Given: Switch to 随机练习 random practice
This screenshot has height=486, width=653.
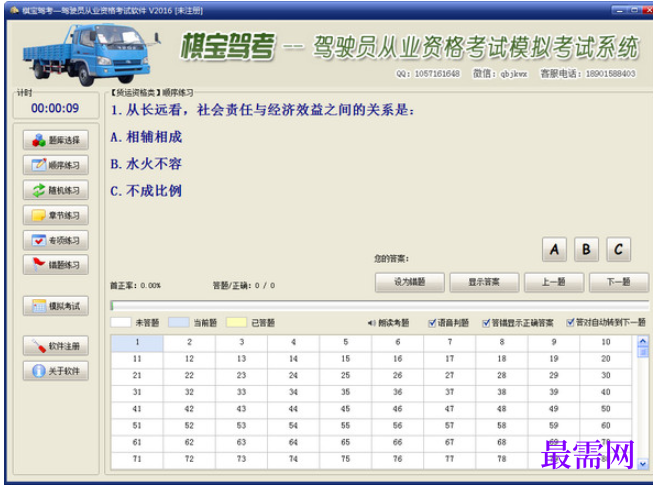Looking at the screenshot, I should 56,190.
